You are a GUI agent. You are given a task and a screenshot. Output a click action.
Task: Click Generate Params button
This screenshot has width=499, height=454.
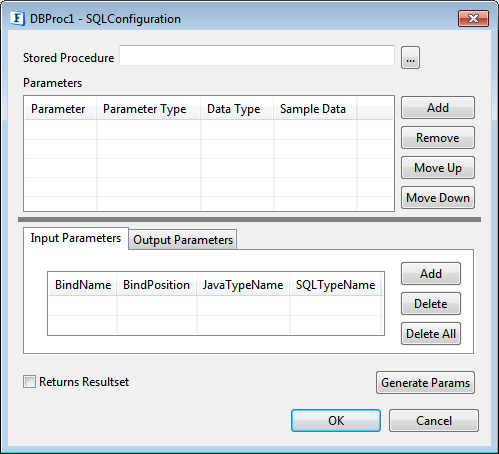[425, 383]
